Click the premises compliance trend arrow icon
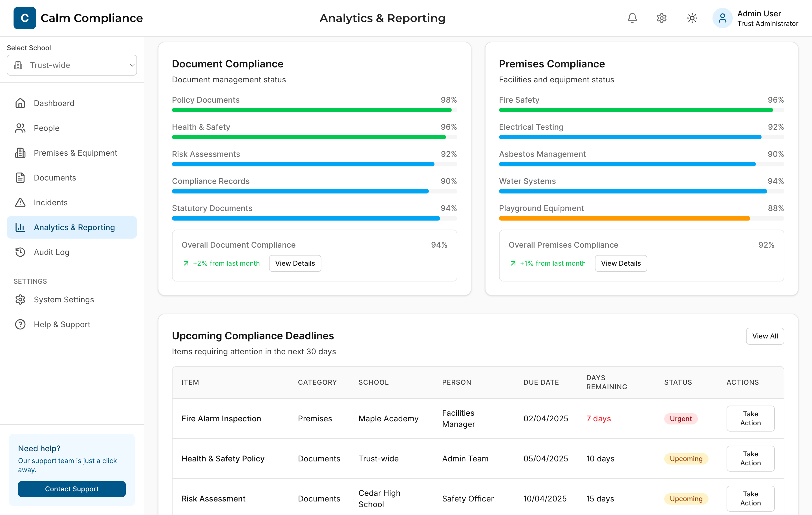The height and width of the screenshot is (515, 812). coord(513,263)
